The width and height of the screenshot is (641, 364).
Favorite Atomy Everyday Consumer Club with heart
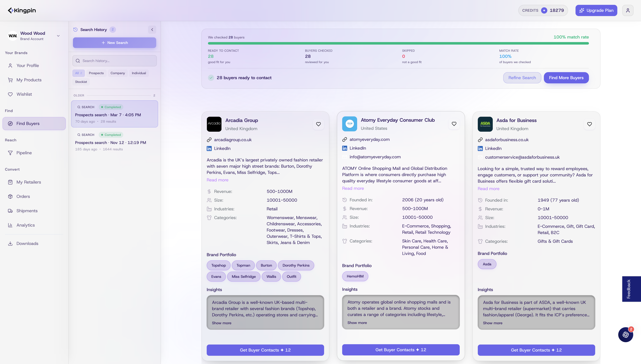(x=454, y=124)
